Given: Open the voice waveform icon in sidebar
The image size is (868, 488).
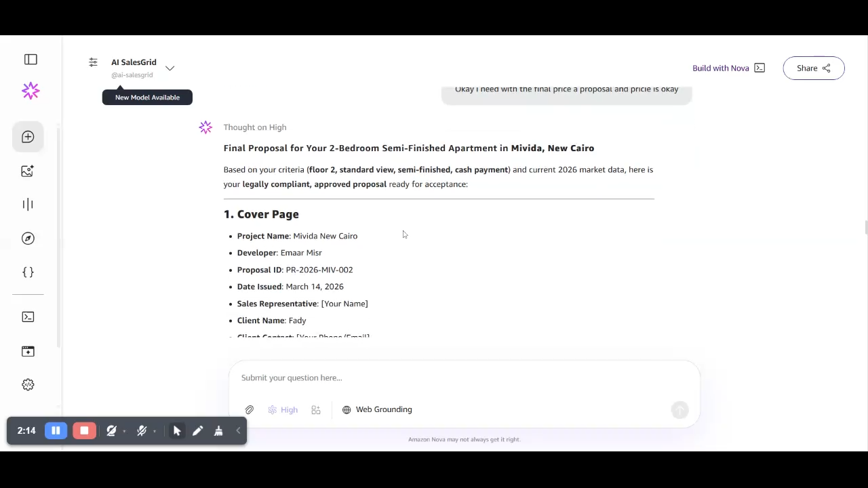Looking at the screenshot, I should point(28,204).
